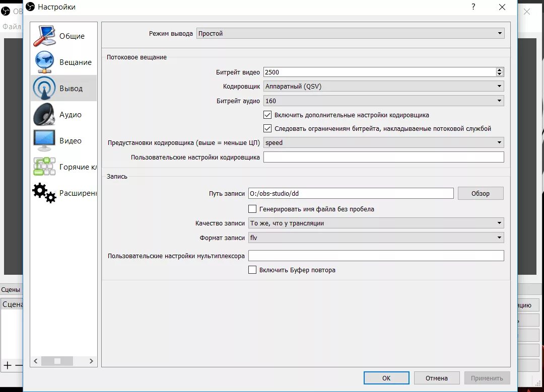Select the Расширенные tab label
Screen dimensions: 544x392
tap(78, 193)
